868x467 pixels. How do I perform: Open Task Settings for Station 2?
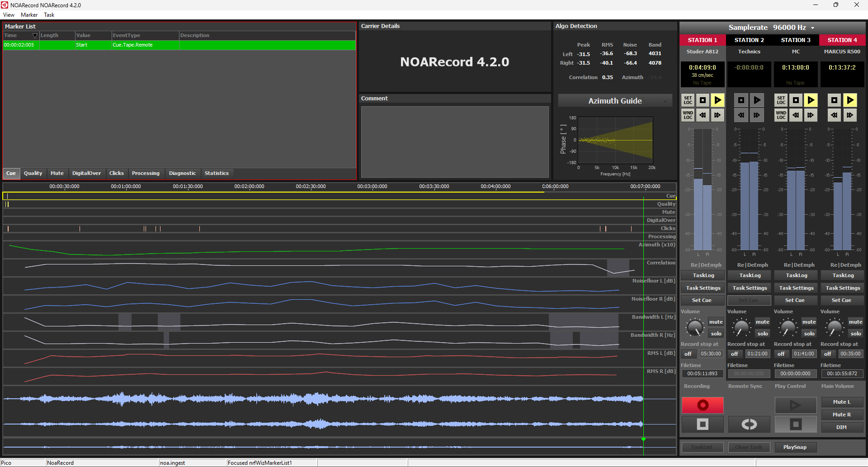pos(750,288)
